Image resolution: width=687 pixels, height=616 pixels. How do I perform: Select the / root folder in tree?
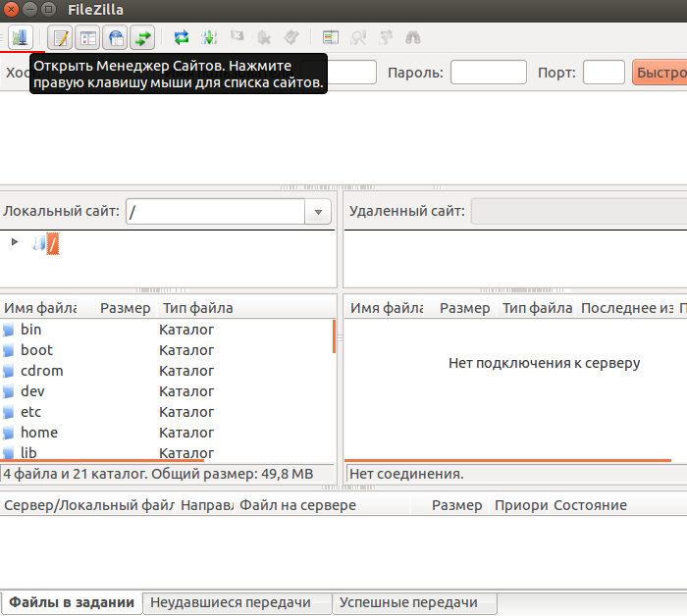(53, 244)
